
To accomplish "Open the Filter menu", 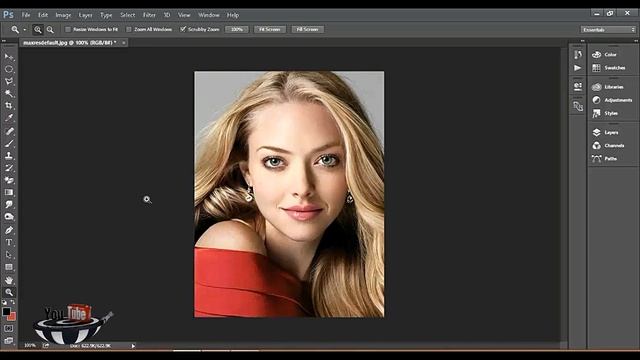I will 149,15.
